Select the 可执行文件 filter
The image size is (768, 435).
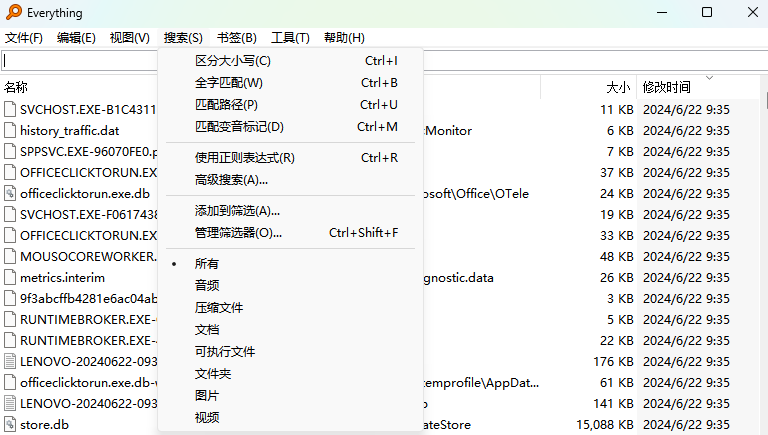(x=290, y=352)
